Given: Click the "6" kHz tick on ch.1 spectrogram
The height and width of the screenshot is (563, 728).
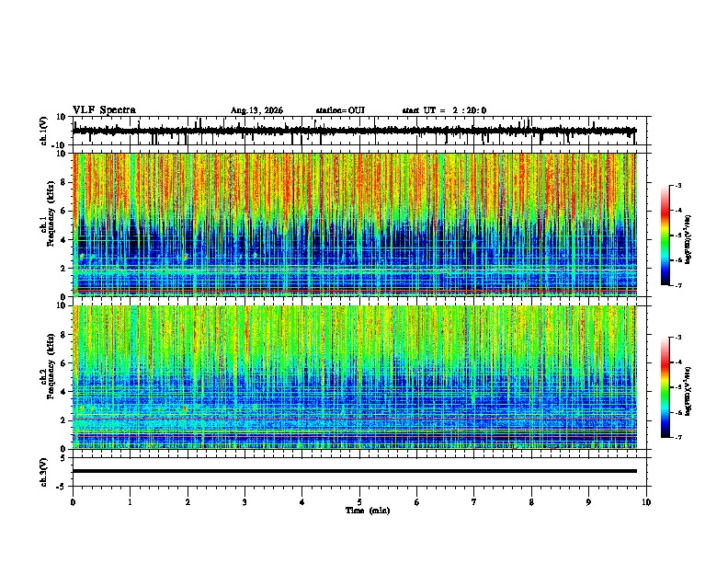Looking at the screenshot, I should pyautogui.click(x=64, y=212).
